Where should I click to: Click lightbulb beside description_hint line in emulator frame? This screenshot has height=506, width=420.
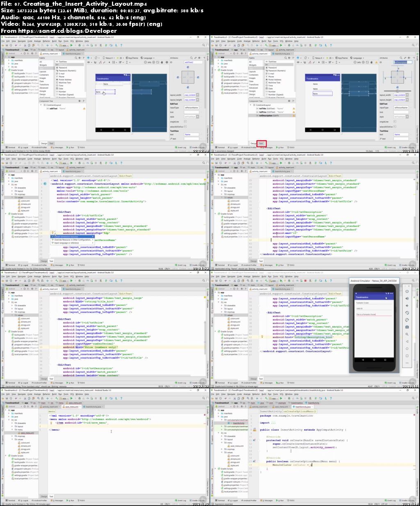tap(262, 337)
